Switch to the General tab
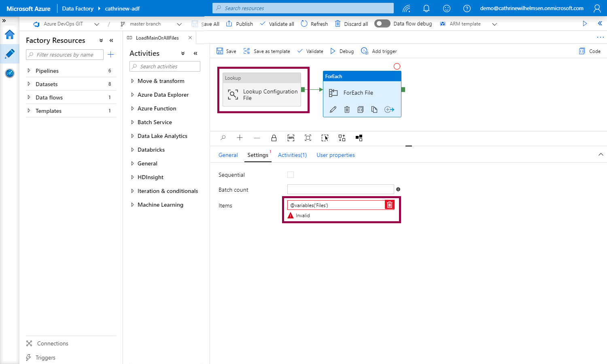607x364 pixels. point(228,155)
